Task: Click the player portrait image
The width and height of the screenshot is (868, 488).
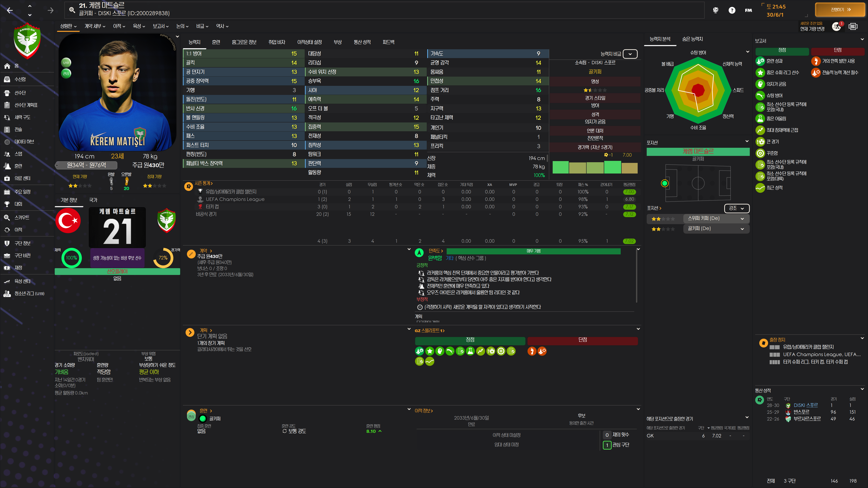Action: tap(117, 93)
